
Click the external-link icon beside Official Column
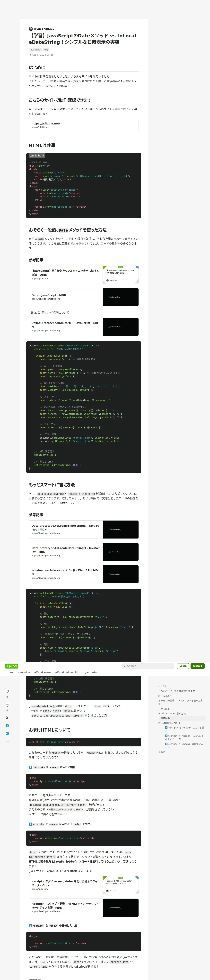tap(76, 672)
